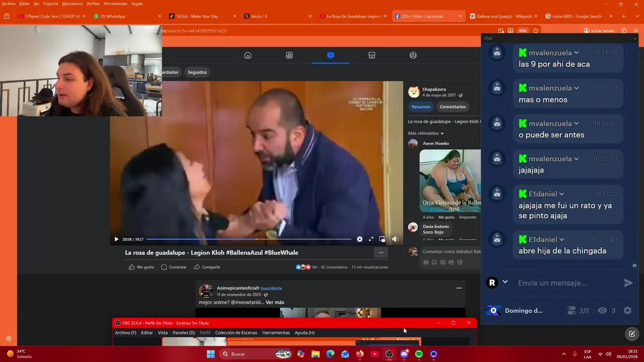This screenshot has width=644, height=362.
Task: Click the Comentar como comment field
Action: (x=452, y=251)
